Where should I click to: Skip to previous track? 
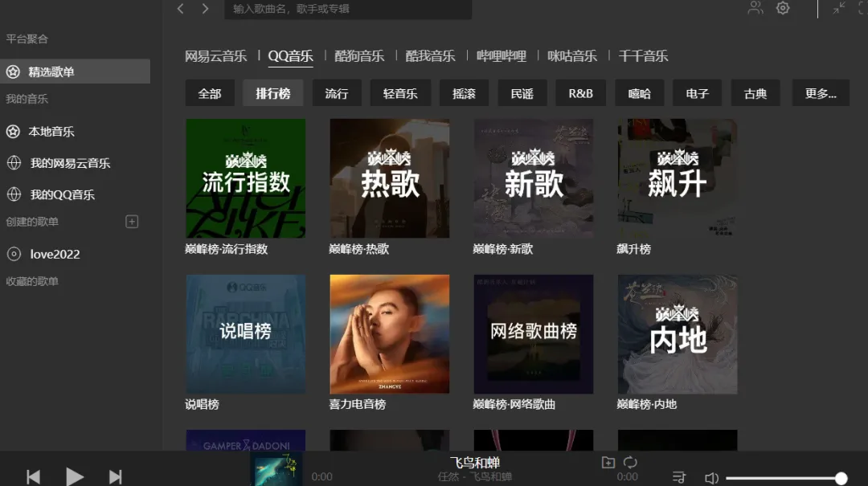pos(33,476)
